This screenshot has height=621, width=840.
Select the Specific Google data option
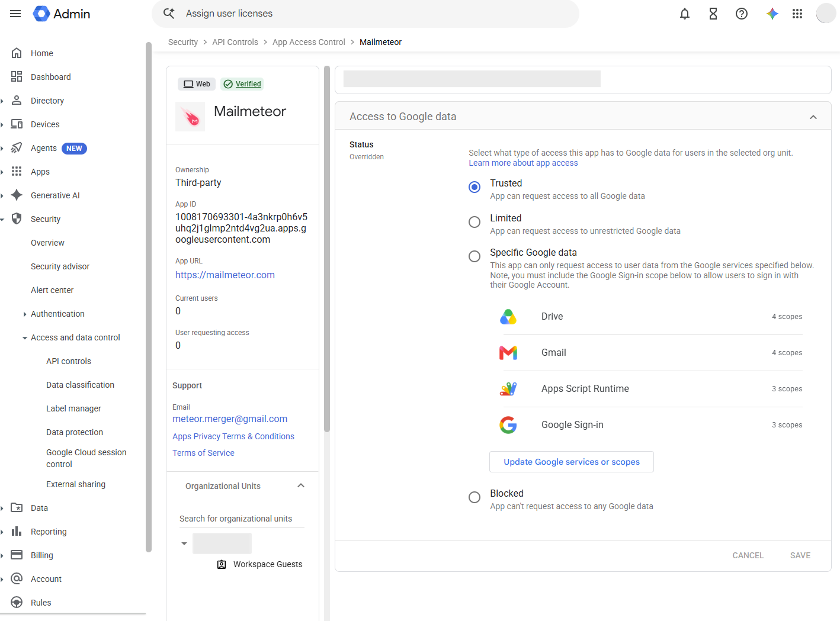pyautogui.click(x=474, y=256)
